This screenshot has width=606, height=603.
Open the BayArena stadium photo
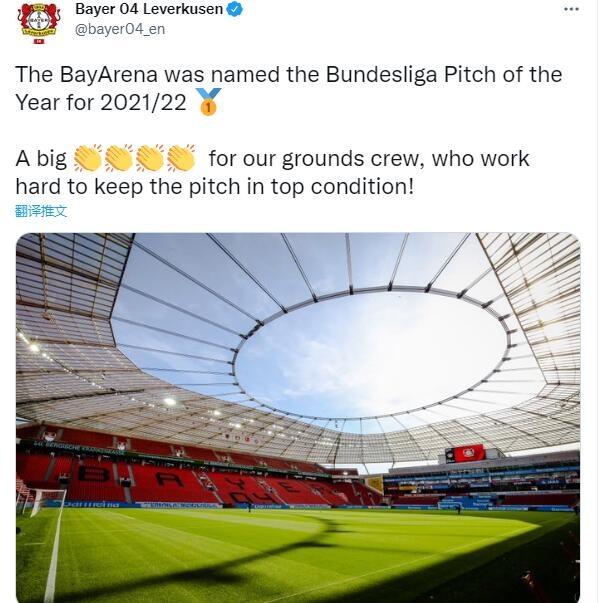tap(298, 417)
